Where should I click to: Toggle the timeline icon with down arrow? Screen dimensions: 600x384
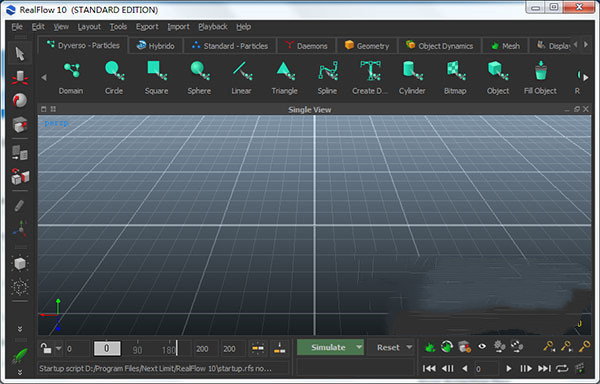[280, 348]
